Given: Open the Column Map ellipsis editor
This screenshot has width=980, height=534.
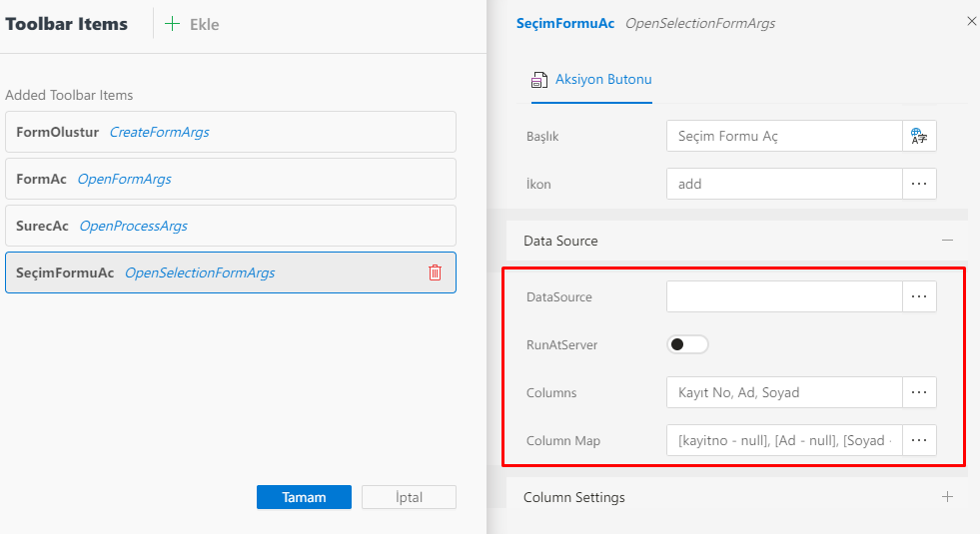Looking at the screenshot, I should click(x=920, y=440).
